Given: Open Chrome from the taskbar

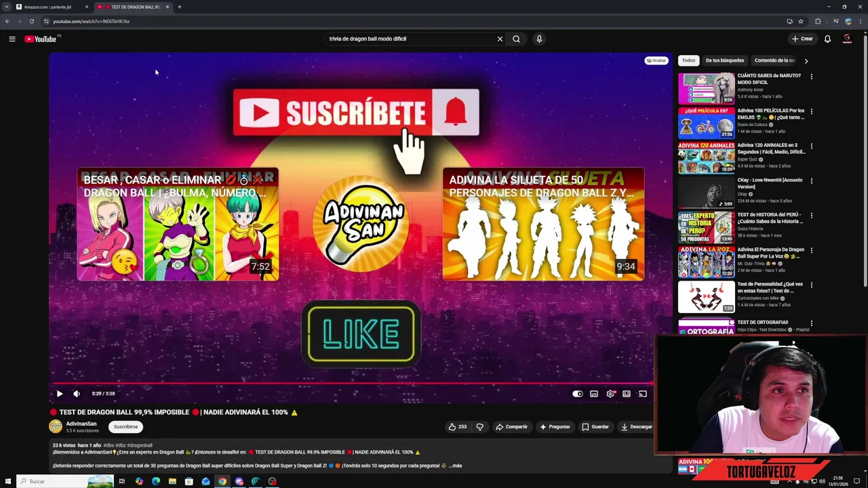Looking at the screenshot, I should [222, 481].
